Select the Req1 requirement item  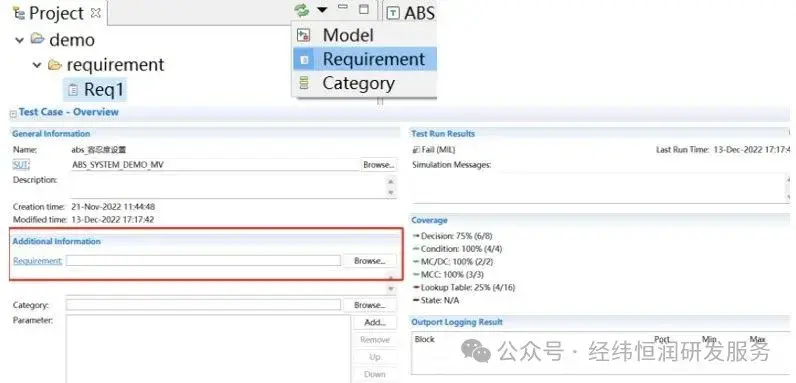click(95, 89)
